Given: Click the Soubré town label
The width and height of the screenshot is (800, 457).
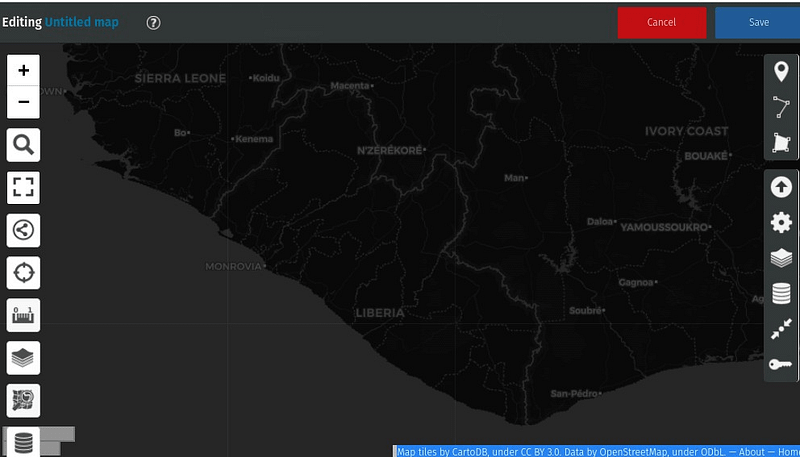Looking at the screenshot, I should pyautogui.click(x=585, y=311).
